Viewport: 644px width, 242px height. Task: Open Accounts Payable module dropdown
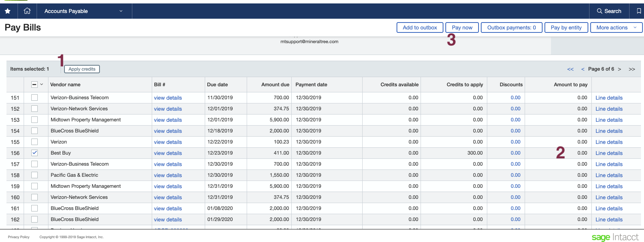pos(84,11)
